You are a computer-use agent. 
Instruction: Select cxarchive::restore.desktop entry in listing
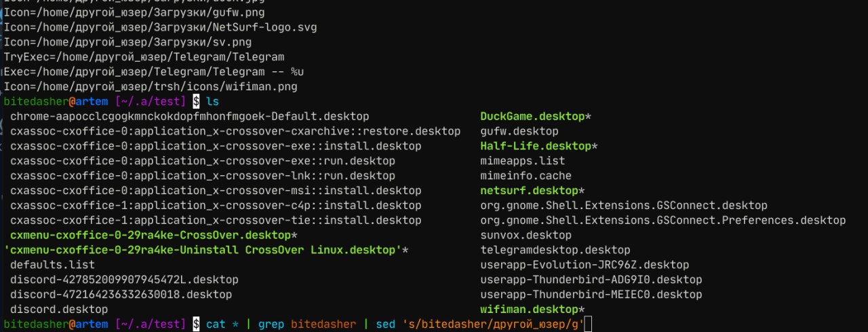[x=235, y=132]
